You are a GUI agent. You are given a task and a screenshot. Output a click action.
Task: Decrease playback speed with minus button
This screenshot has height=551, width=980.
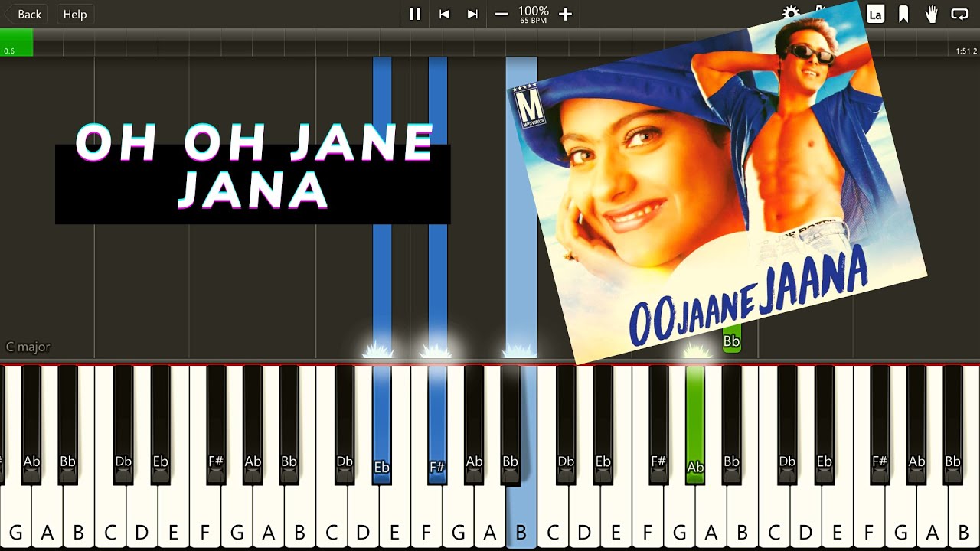501,14
